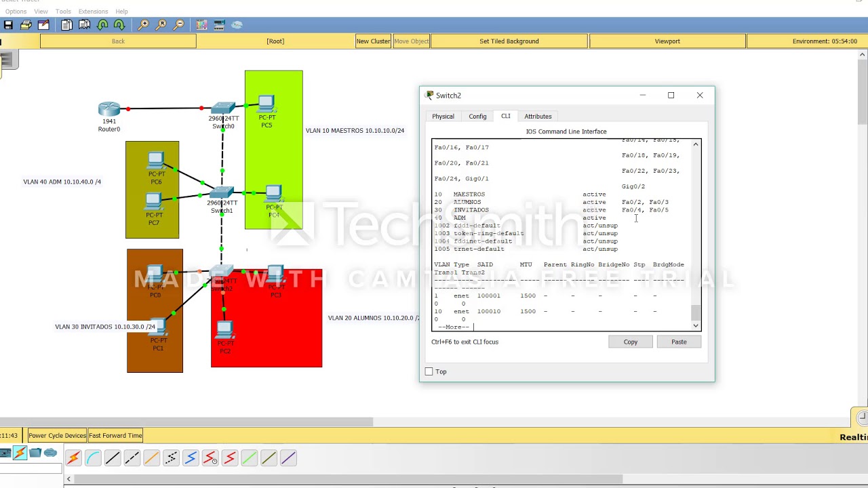Click the Zoom Out magnifier icon
Viewport: 868px width, 488px height.
(x=179, y=25)
